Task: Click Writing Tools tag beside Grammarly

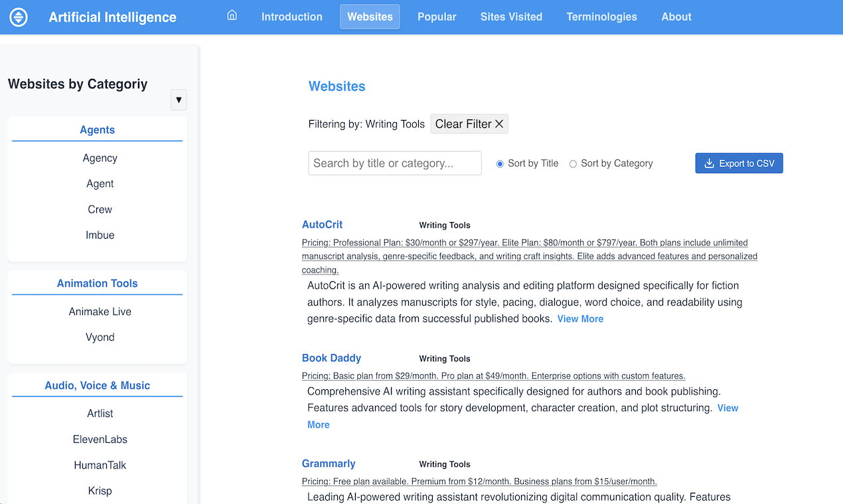Action: pos(445,464)
